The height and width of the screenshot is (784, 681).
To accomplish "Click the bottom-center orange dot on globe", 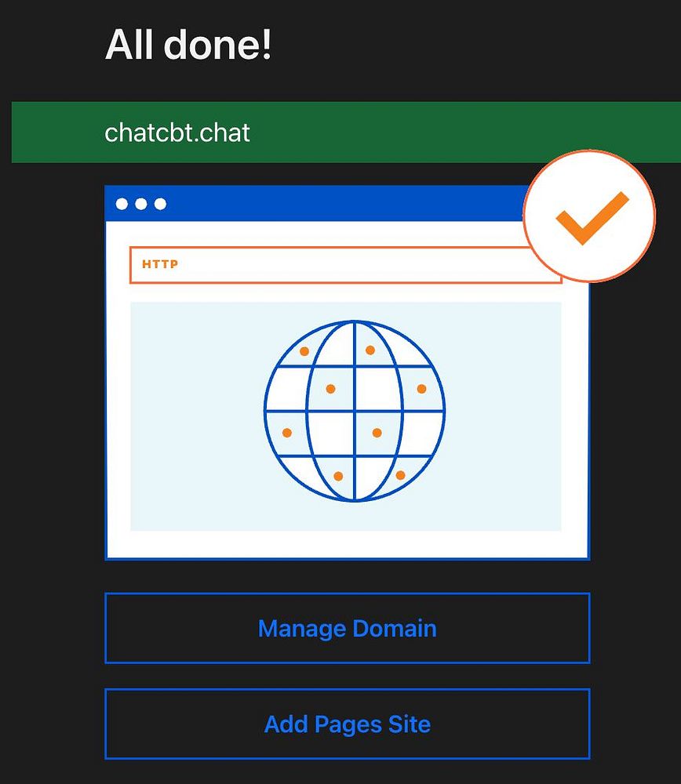I will click(338, 476).
